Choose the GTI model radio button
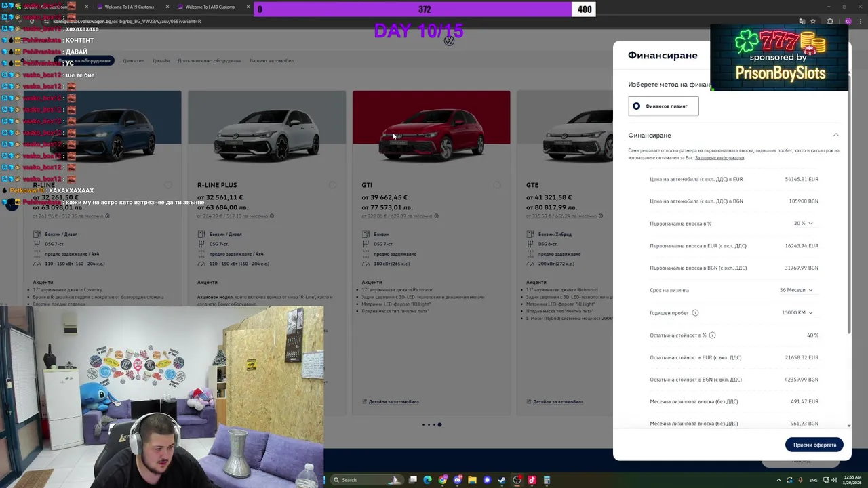Image resolution: width=868 pixels, height=488 pixels. [497, 185]
